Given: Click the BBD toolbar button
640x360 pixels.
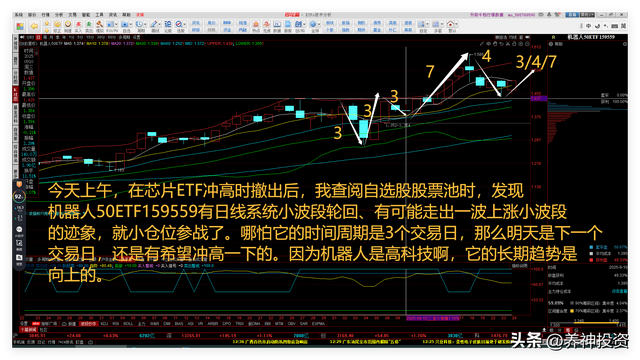Looking at the screenshot, I should pos(227,22).
